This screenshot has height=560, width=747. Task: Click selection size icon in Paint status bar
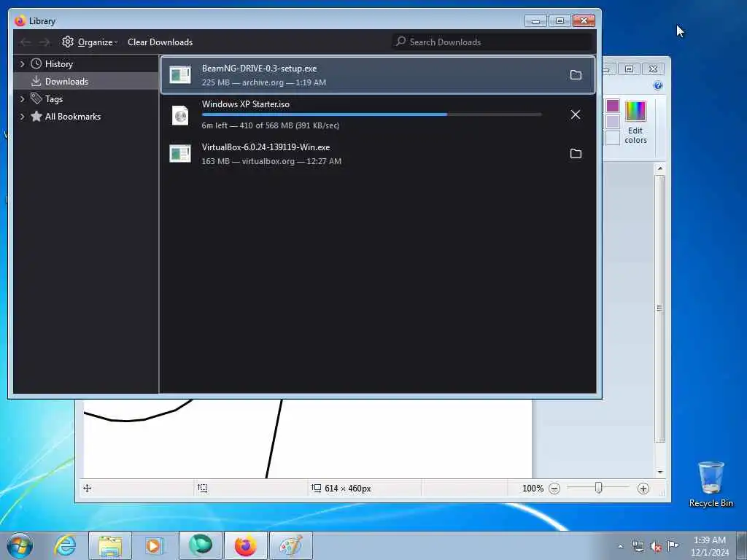(x=203, y=488)
